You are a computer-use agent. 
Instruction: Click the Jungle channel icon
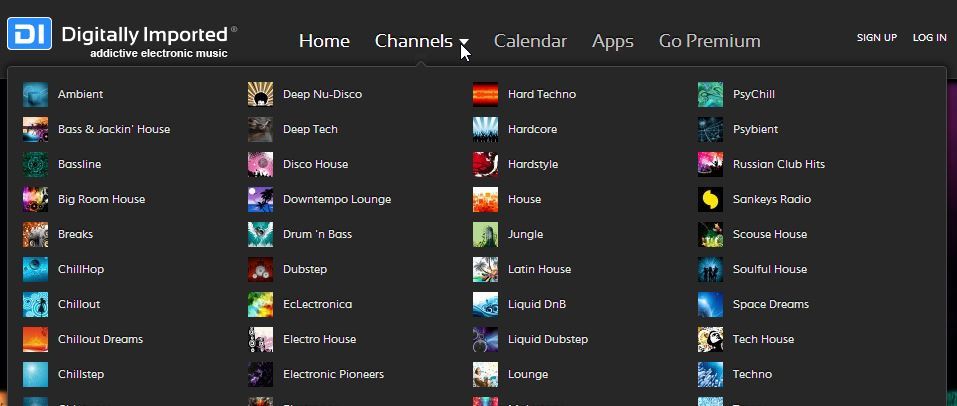(485, 234)
